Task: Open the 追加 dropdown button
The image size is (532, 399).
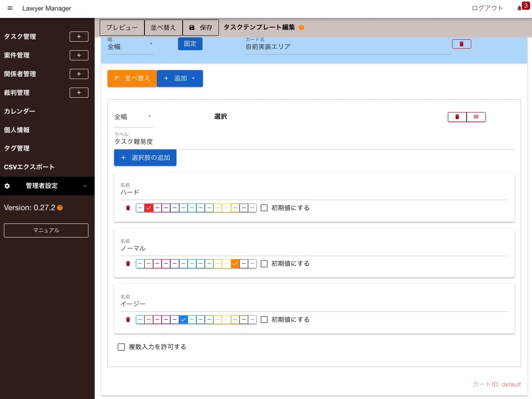Action: pos(180,78)
